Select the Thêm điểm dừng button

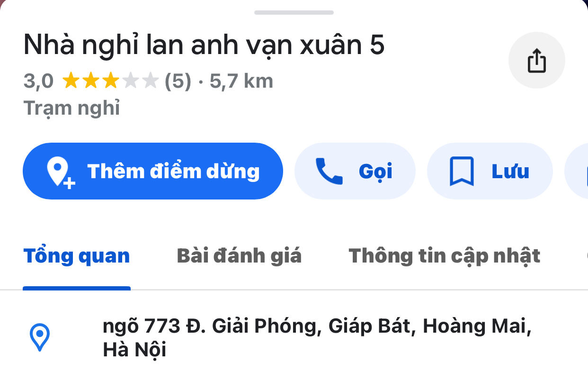(153, 171)
